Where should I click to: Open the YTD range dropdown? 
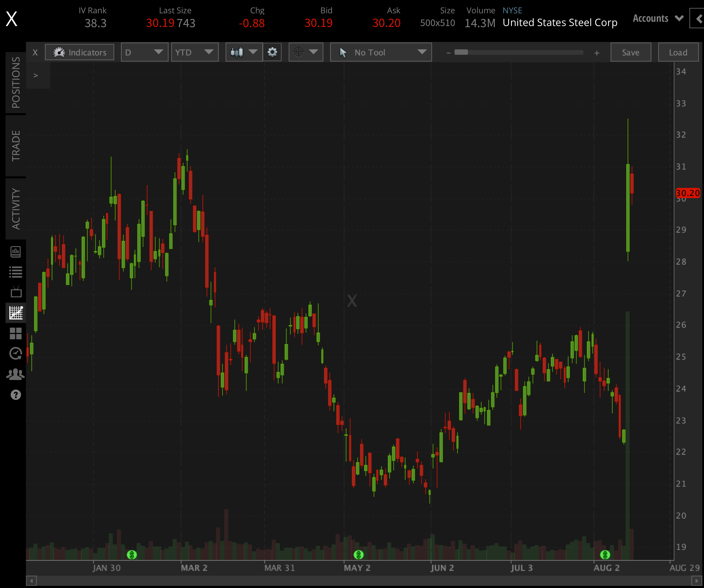pyautogui.click(x=195, y=52)
